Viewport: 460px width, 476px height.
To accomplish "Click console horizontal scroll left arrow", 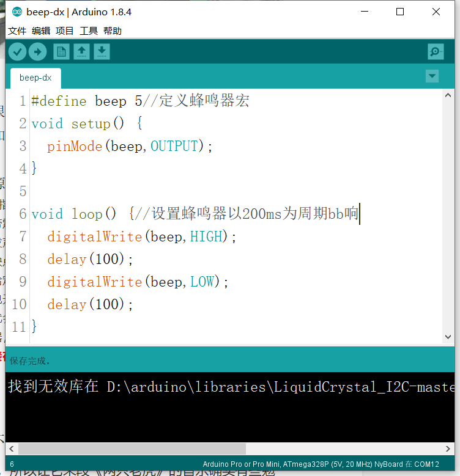I will click(x=12, y=449).
